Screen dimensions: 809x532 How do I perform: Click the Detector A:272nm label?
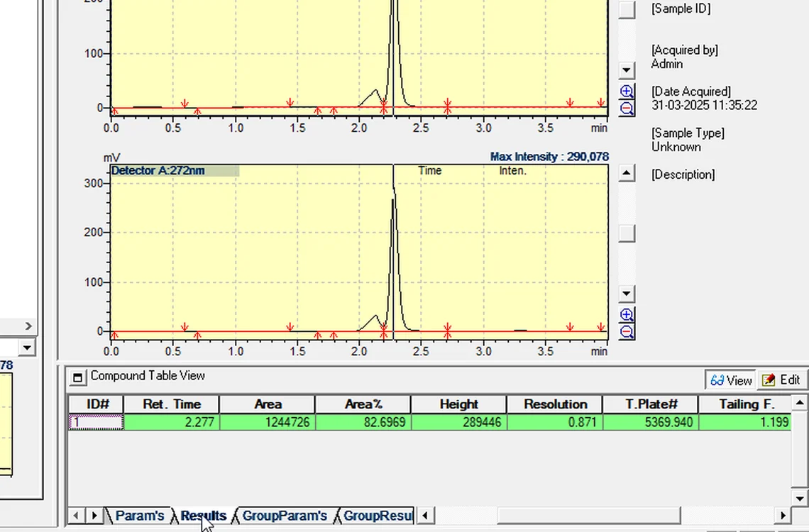(x=158, y=171)
